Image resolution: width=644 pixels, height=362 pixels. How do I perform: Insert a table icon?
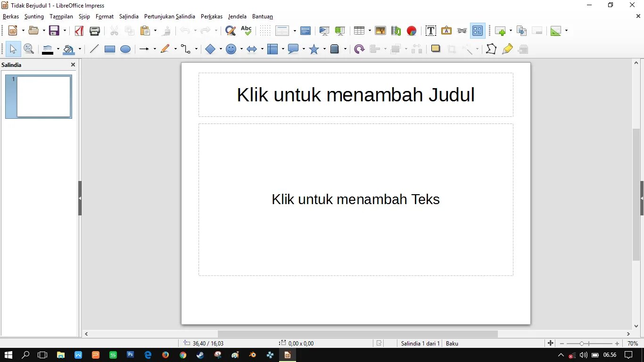pos(359,31)
